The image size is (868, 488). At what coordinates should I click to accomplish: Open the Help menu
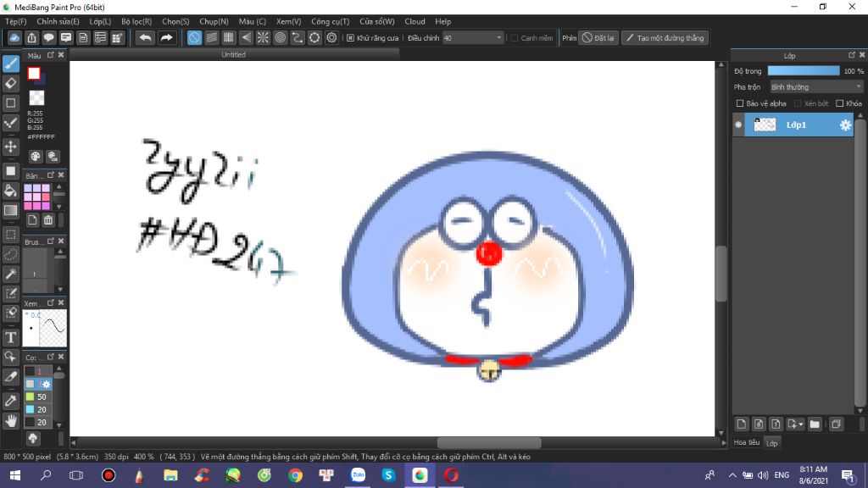tap(442, 21)
